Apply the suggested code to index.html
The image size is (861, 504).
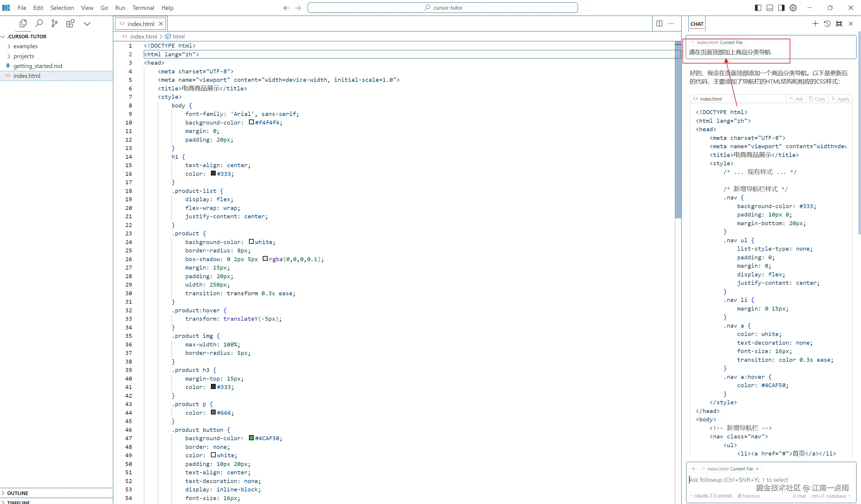[x=841, y=99]
